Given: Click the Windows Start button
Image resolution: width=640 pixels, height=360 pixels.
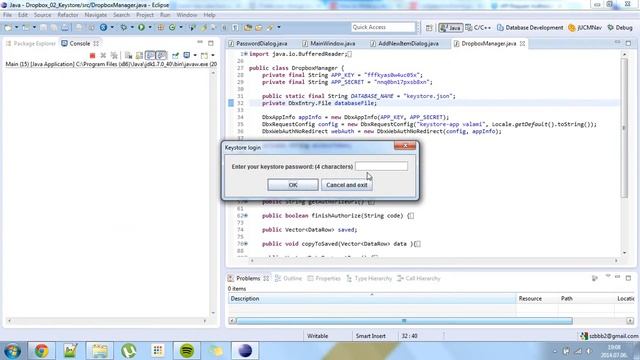Looking at the screenshot, I should (12, 351).
